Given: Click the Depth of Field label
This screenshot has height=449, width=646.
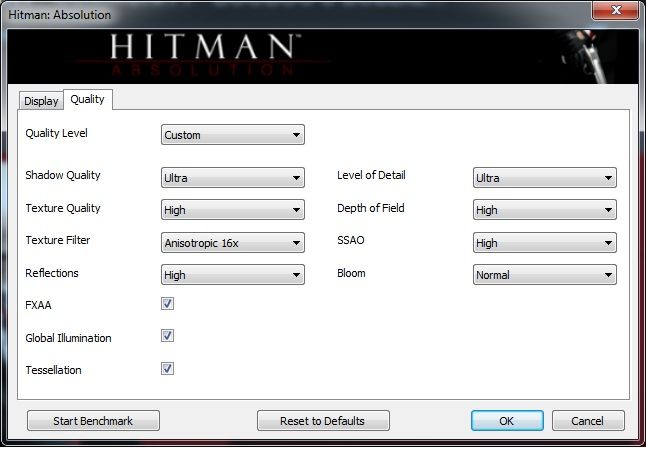Looking at the screenshot, I should 371,208.
